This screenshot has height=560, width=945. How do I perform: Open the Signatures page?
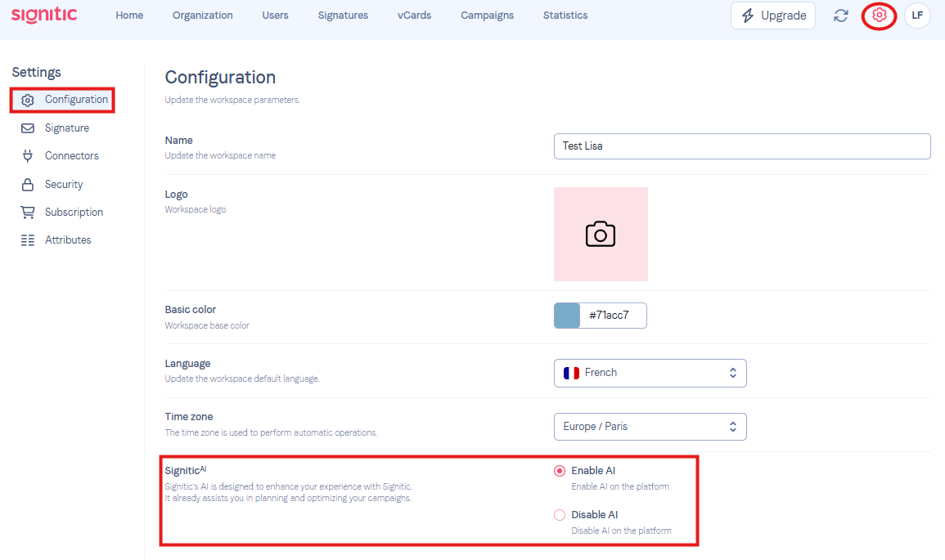(343, 16)
